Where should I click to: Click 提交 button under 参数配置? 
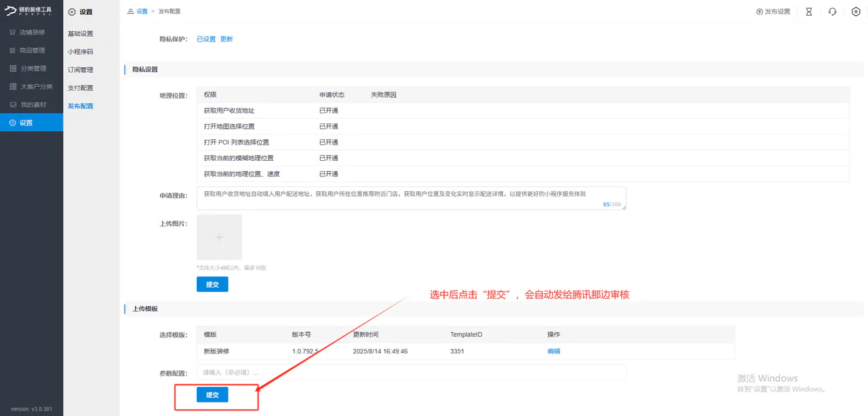(212, 395)
